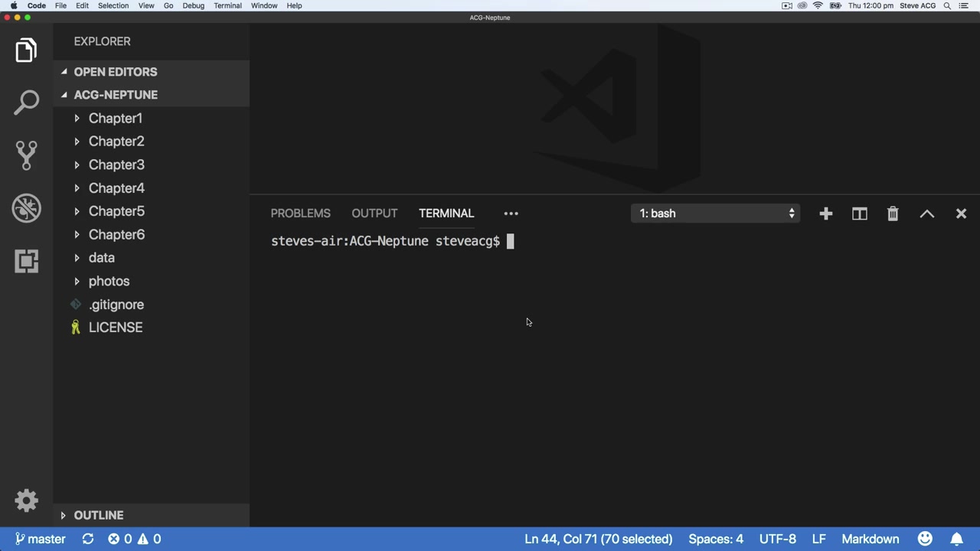Change file encoding UTF-8
Viewport: 980px width, 551px height.
coord(777,539)
